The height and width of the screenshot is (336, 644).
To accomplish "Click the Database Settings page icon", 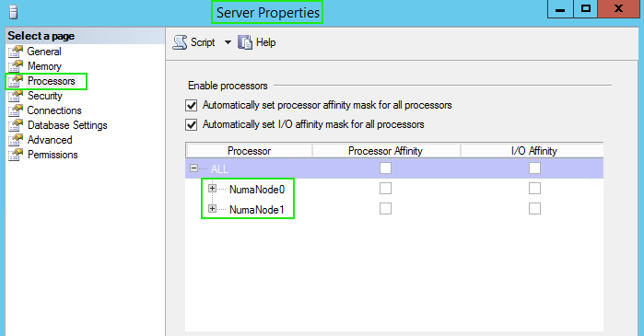I will point(16,125).
